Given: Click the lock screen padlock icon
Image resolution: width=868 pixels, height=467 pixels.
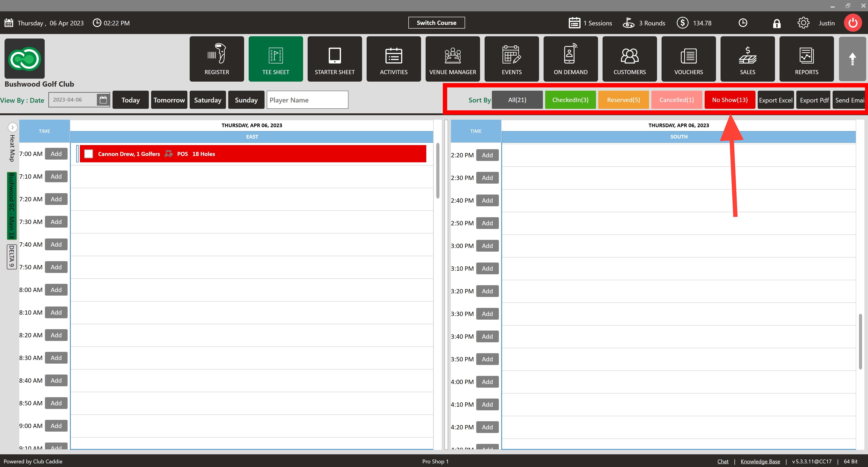Looking at the screenshot, I should click(777, 23).
